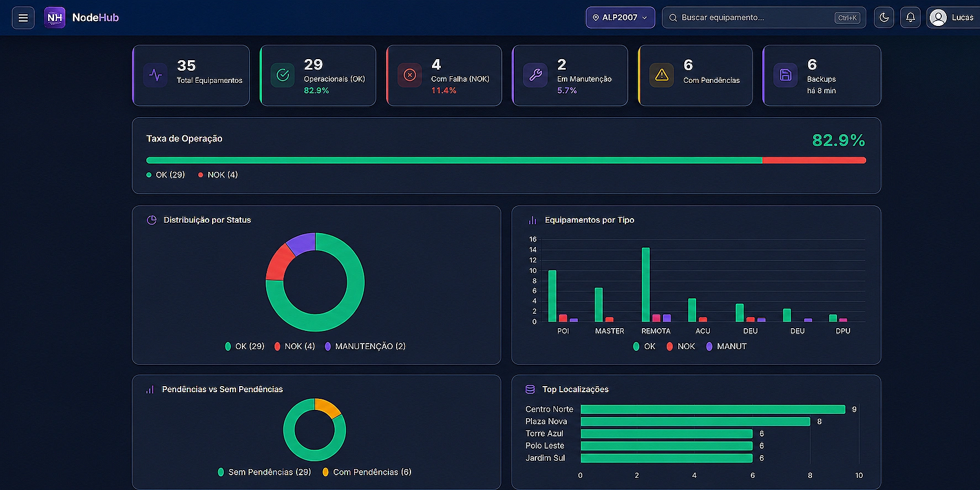Viewport: 980px width, 490px height.
Task: Click the MASTER green OK bar
Action: click(598, 304)
